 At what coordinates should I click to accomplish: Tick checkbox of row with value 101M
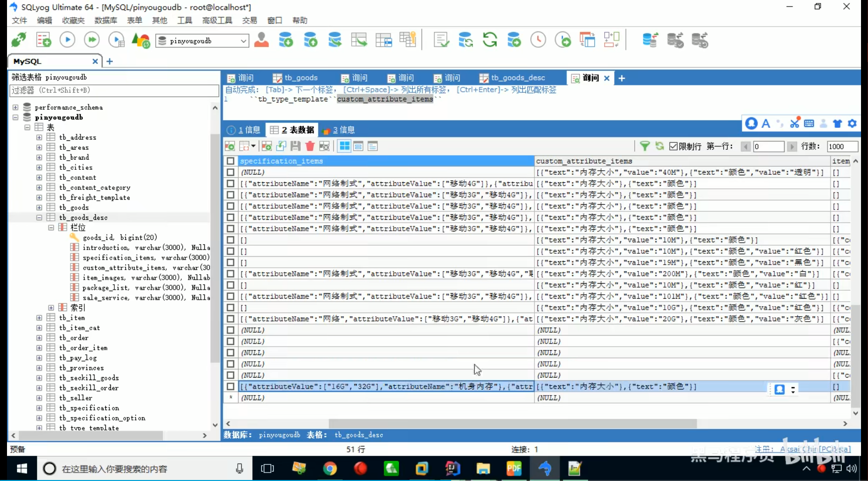pyautogui.click(x=230, y=296)
